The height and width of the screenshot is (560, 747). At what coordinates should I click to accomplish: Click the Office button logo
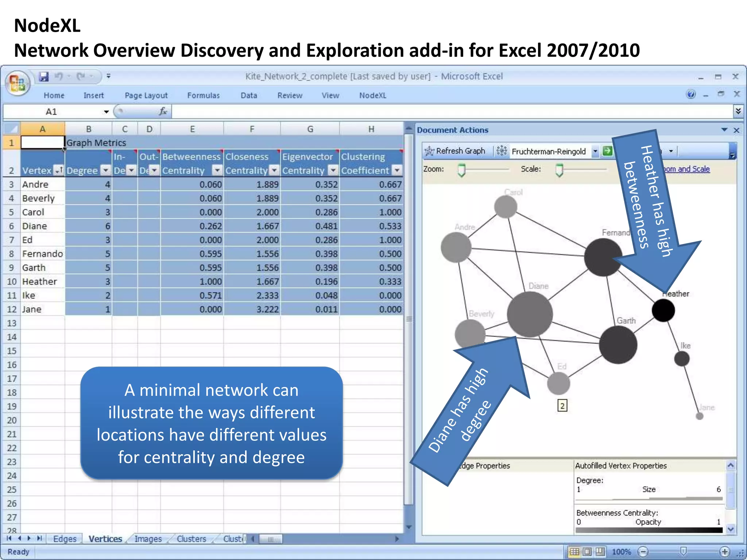tap(17, 83)
